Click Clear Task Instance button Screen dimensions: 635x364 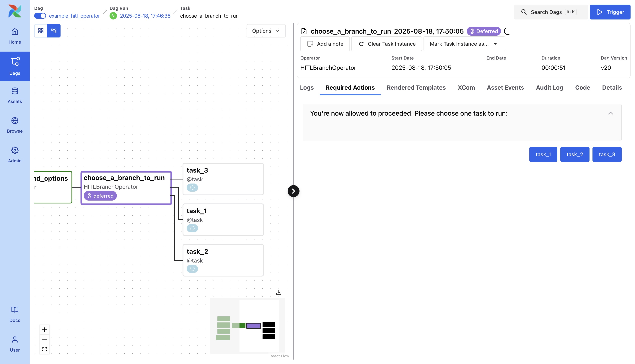pos(387,44)
